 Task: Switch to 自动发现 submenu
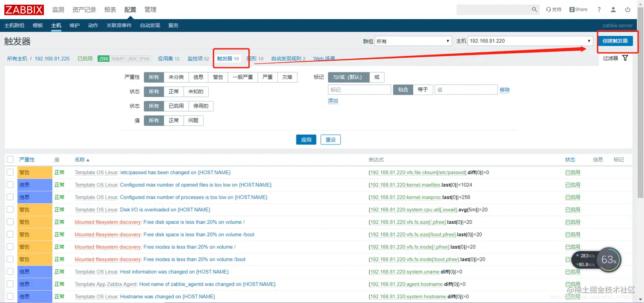click(x=150, y=26)
